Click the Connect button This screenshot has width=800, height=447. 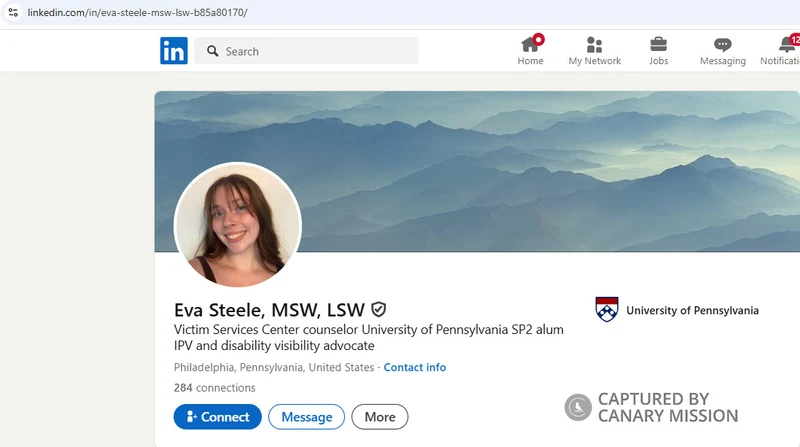217,417
